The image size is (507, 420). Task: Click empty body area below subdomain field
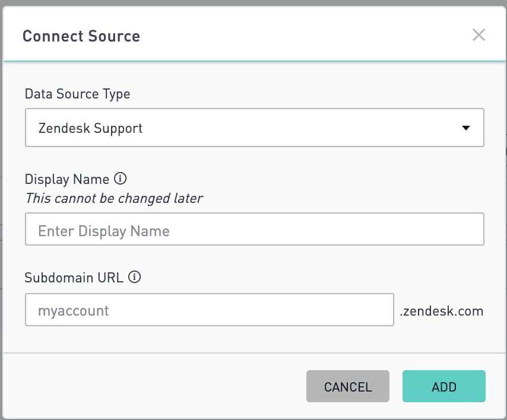(x=255, y=339)
